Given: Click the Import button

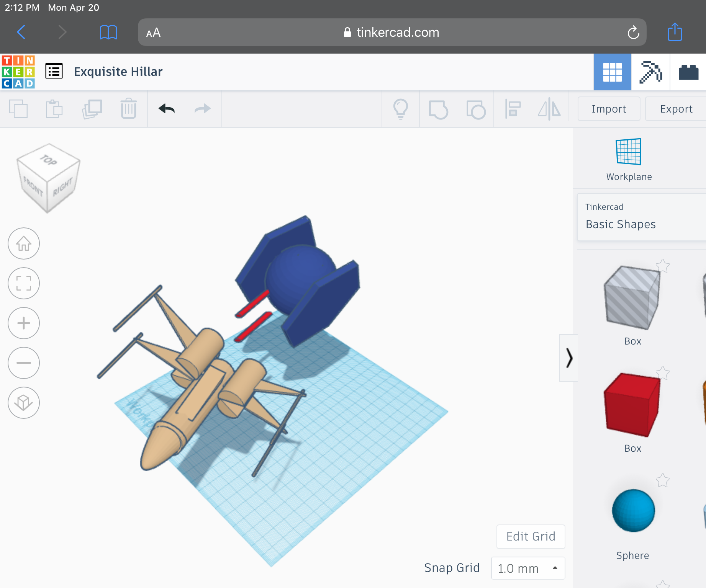Looking at the screenshot, I should (x=609, y=109).
